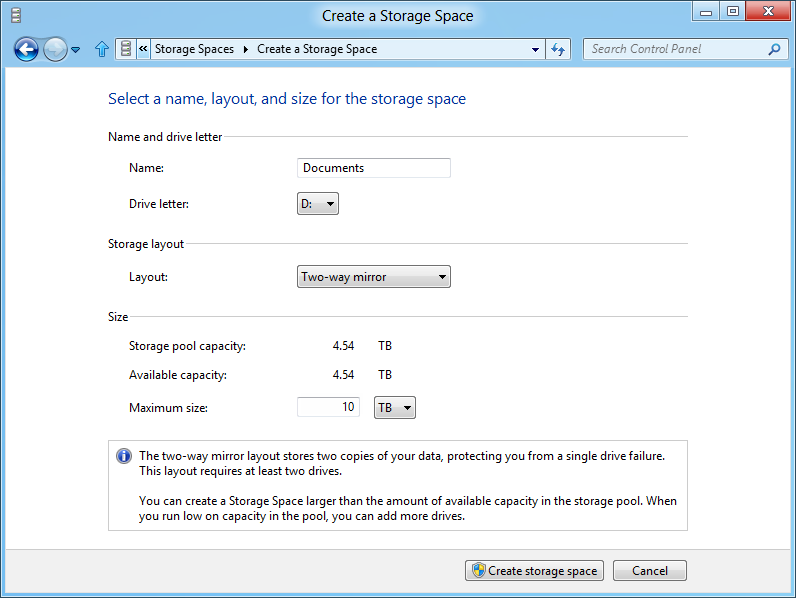Open the recent locations dropdown arrow
This screenshot has width=796, height=598.
pyautogui.click(x=76, y=50)
